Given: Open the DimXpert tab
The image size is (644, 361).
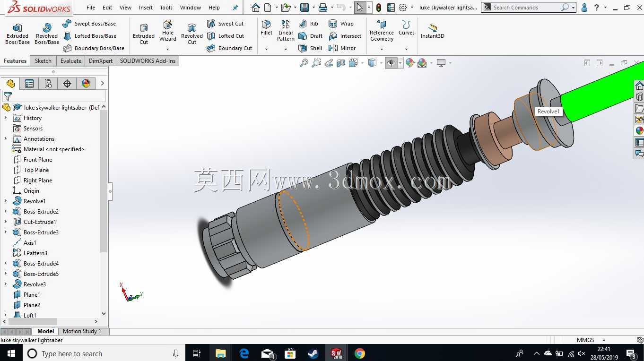Looking at the screenshot, I should (101, 61).
